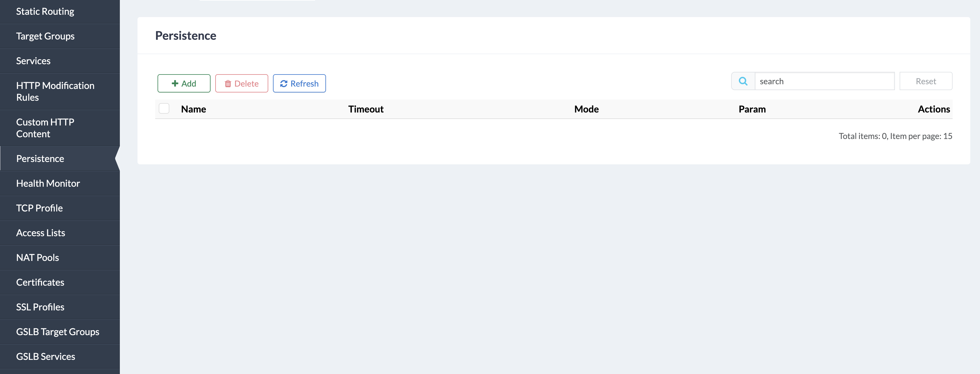Click the search magnifier icon
The image size is (980, 374).
(x=743, y=81)
